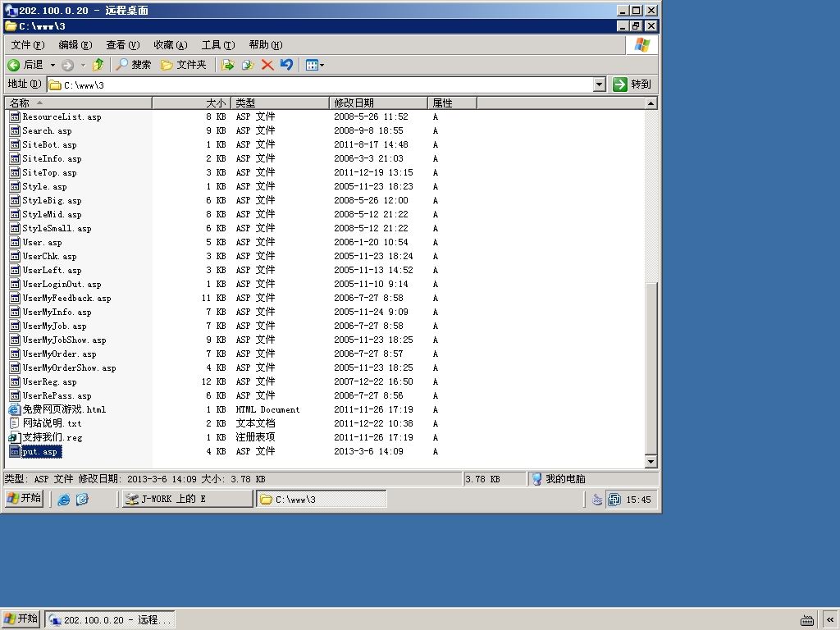This screenshot has width=840, height=630.
Task: Open the Views dropdown button
Action: (314, 65)
